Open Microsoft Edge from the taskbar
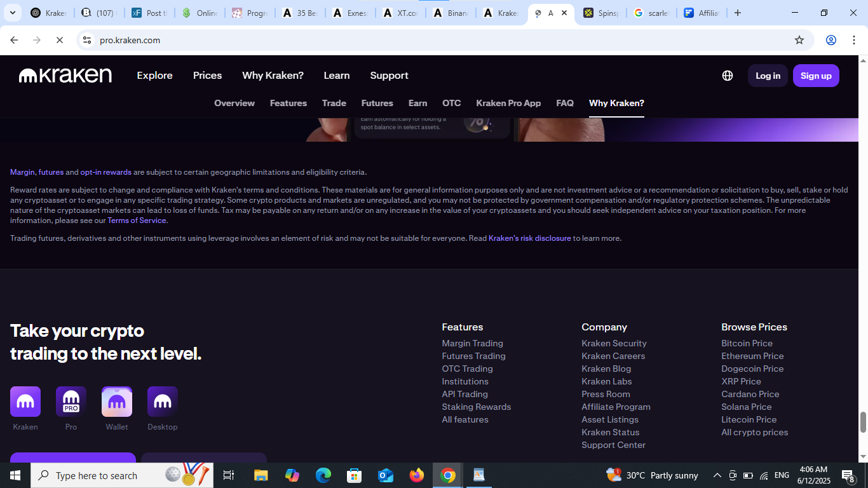The height and width of the screenshot is (488, 868). pos(323,475)
